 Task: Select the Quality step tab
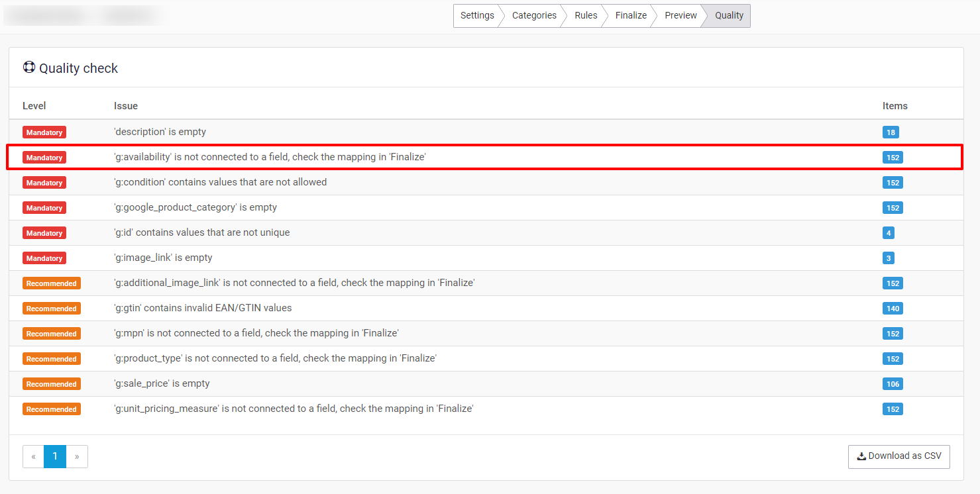click(729, 16)
